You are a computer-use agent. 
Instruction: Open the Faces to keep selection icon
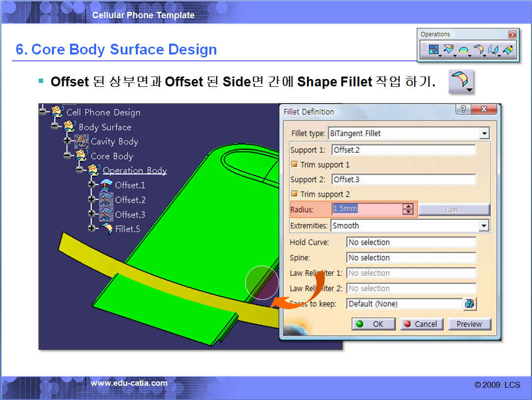[469, 304]
